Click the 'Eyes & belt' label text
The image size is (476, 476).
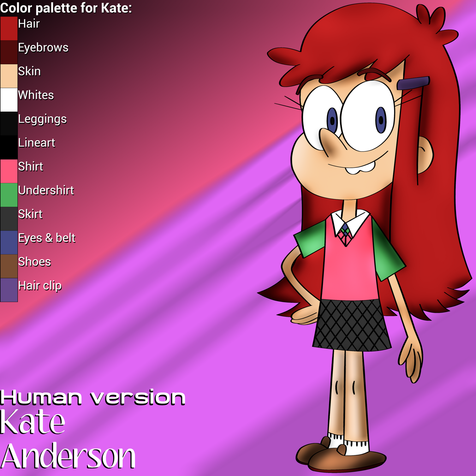tap(47, 238)
